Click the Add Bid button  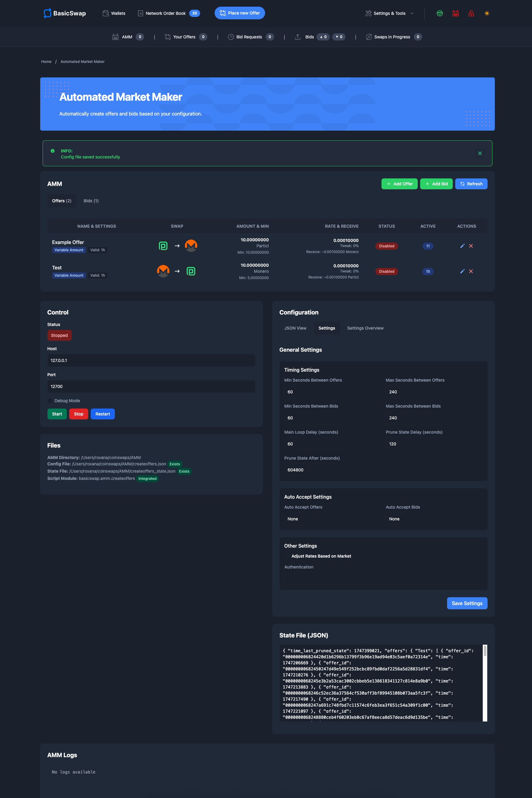(436, 184)
